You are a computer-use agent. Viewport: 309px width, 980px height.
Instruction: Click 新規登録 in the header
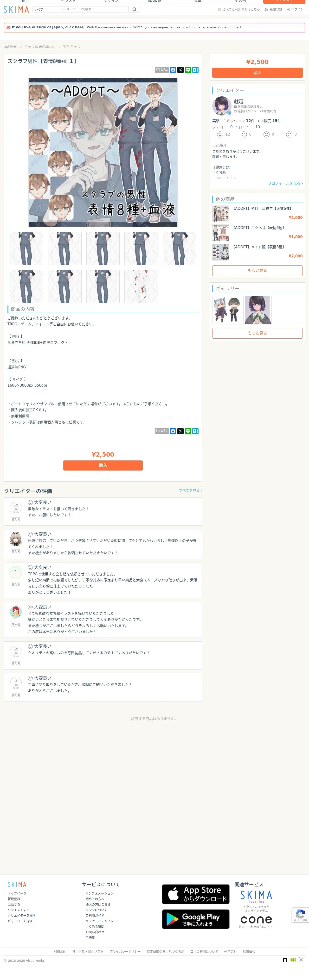coord(274,10)
